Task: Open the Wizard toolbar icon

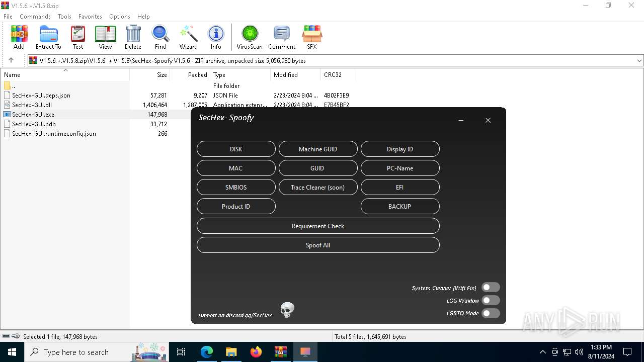Action: [x=189, y=38]
